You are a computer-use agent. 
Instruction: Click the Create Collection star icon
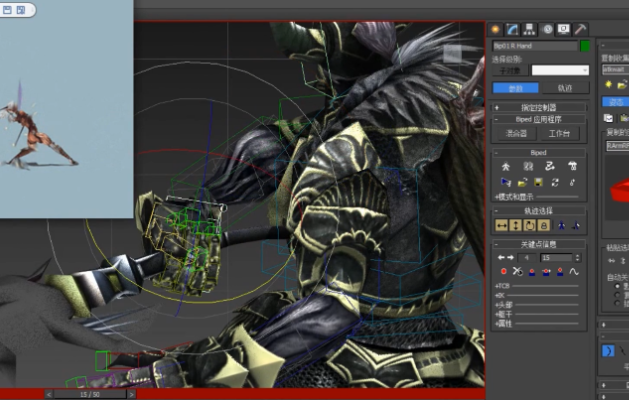click(x=609, y=84)
